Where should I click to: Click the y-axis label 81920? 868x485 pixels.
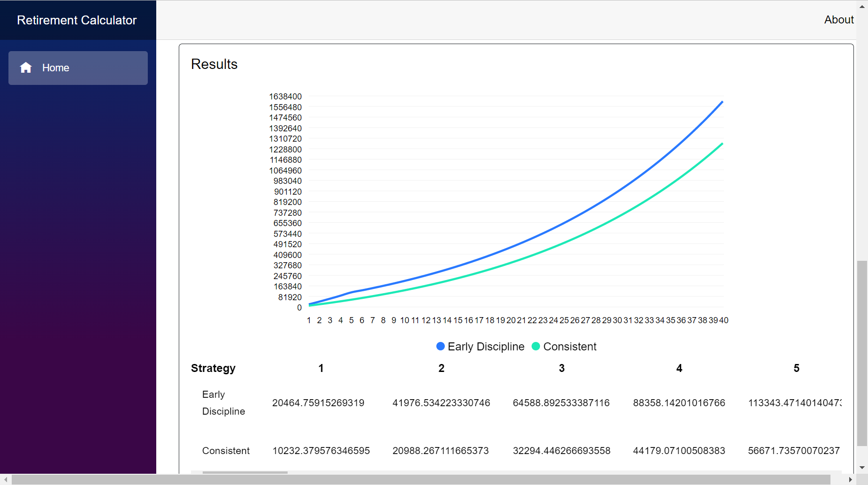pyautogui.click(x=290, y=297)
